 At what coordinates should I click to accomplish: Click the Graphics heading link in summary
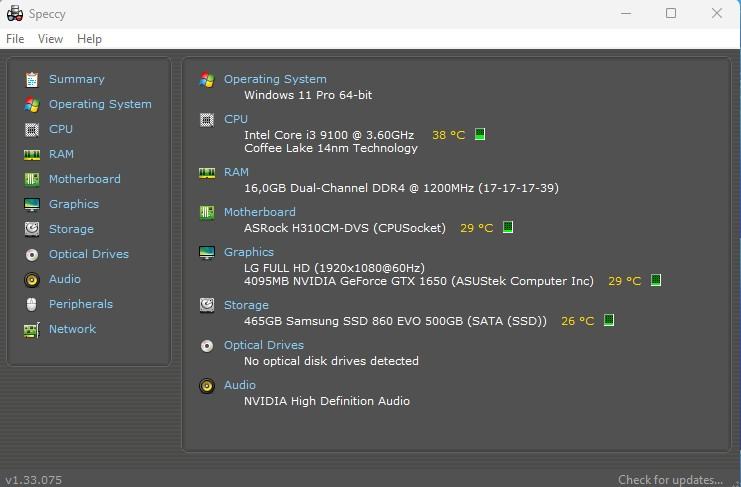pyautogui.click(x=249, y=252)
